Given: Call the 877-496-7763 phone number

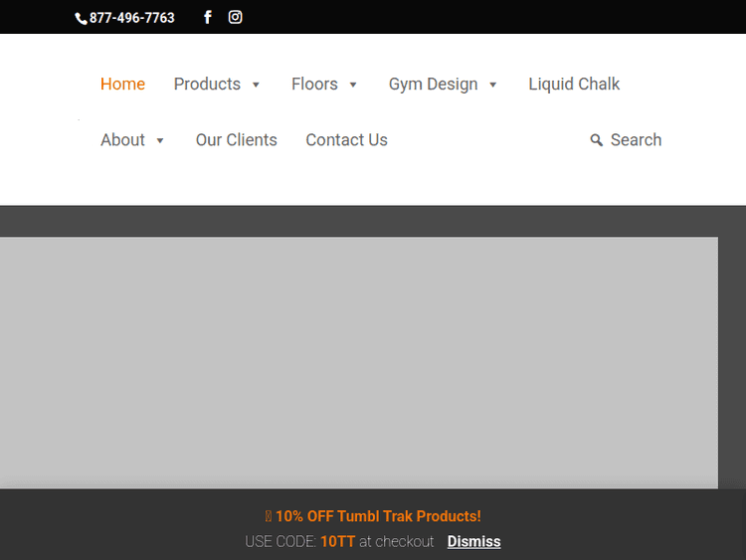Looking at the screenshot, I should click(131, 18).
